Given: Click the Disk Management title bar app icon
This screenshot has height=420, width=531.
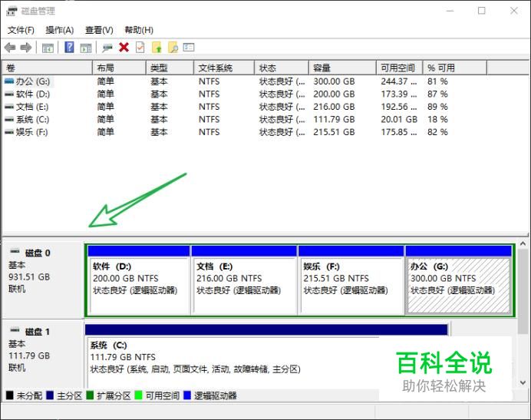Looking at the screenshot, I should tap(12, 11).
